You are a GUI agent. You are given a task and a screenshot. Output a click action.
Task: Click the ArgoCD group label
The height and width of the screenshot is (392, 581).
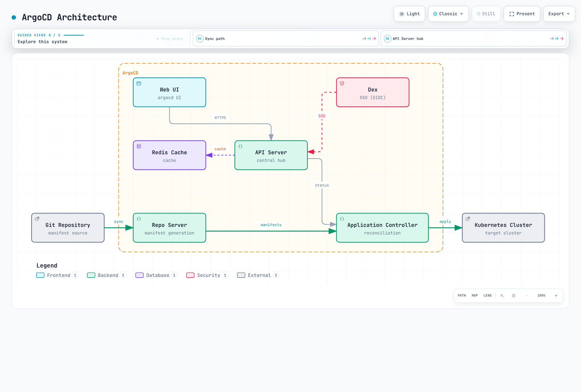click(x=130, y=73)
